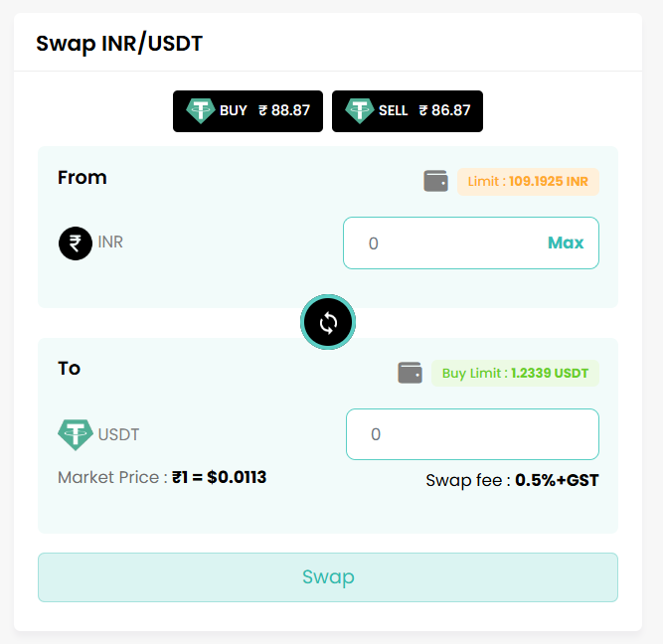Click the Swap fee 0.5%+GST text
This screenshot has height=644, width=663.
pos(512,481)
